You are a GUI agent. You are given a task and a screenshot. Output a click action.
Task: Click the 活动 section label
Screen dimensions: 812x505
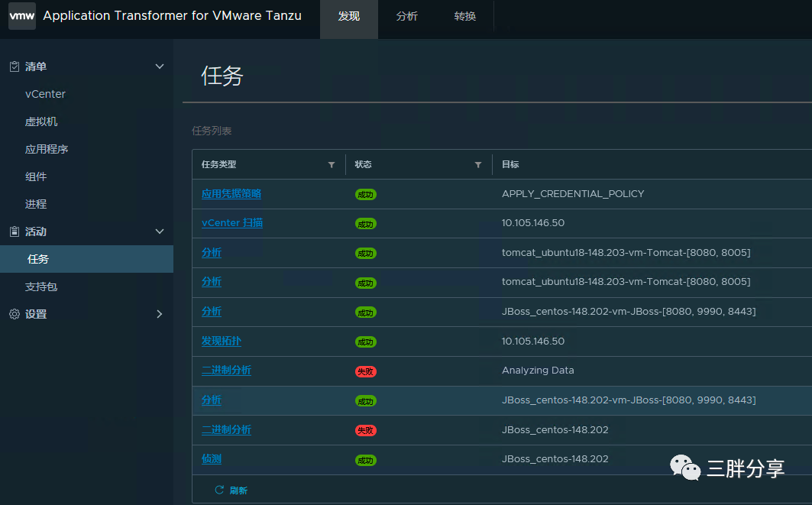point(36,231)
